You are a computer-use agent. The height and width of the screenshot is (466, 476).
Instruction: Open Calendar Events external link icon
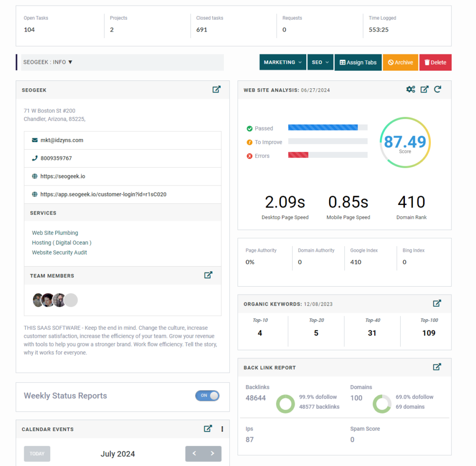pyautogui.click(x=208, y=428)
